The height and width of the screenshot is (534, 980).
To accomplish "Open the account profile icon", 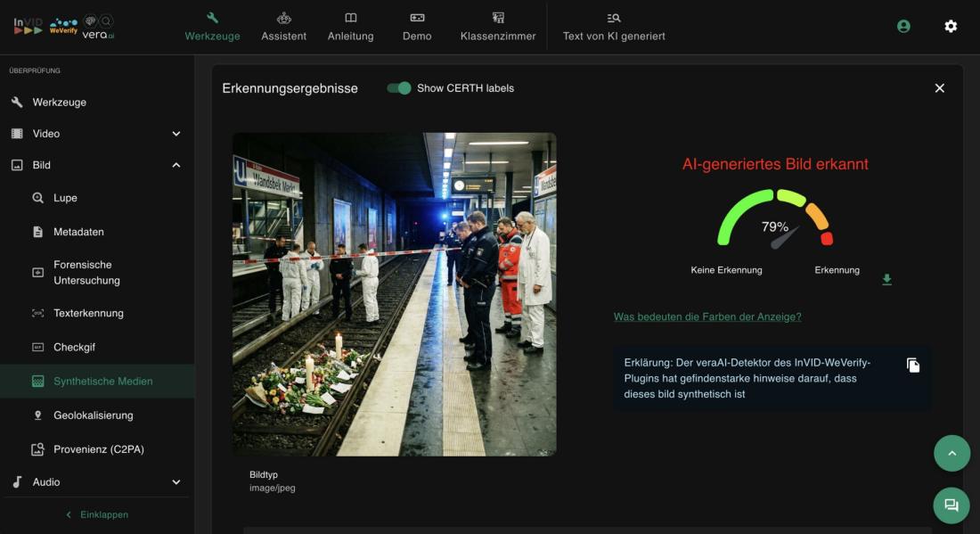I will coord(903,26).
